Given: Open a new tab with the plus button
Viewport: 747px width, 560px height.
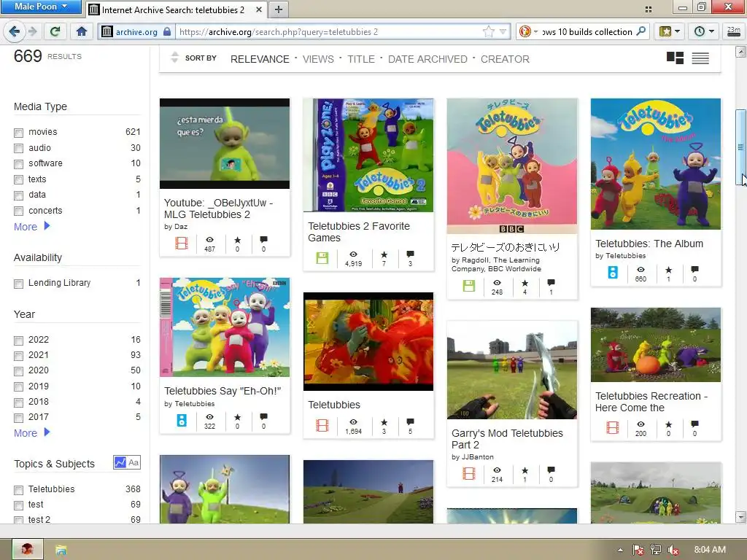Looking at the screenshot, I should (x=279, y=9).
